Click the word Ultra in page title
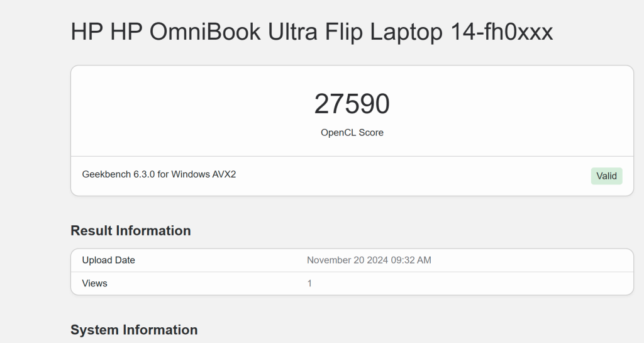 coord(293,31)
